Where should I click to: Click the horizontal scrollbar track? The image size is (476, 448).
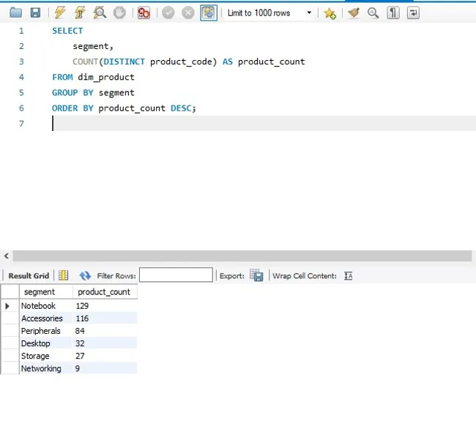(242, 256)
